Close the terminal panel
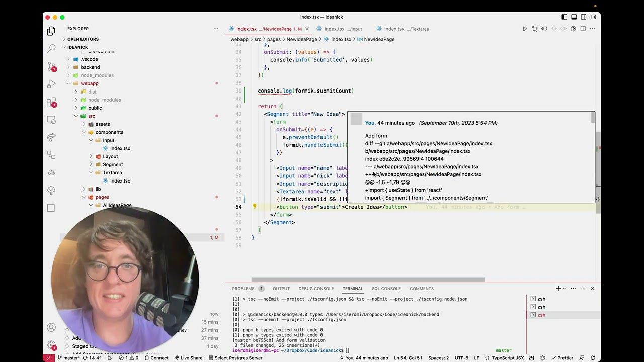Image resolution: width=644 pixels, height=362 pixels. (x=592, y=289)
